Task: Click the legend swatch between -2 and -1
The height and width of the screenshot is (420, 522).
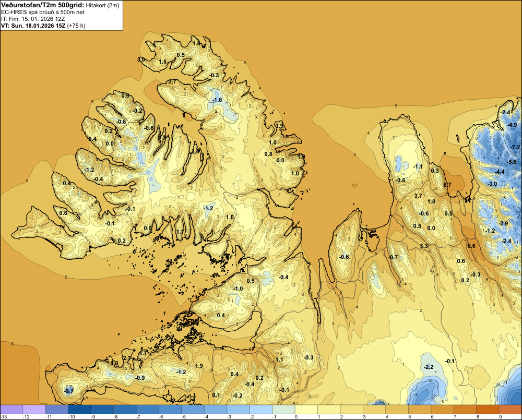Action: [261, 410]
